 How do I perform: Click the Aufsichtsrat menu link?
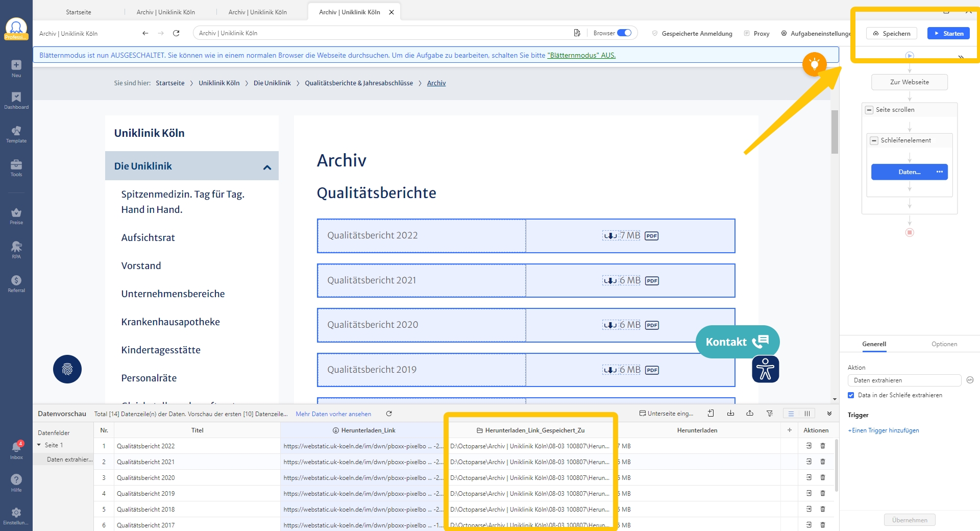[x=148, y=237]
